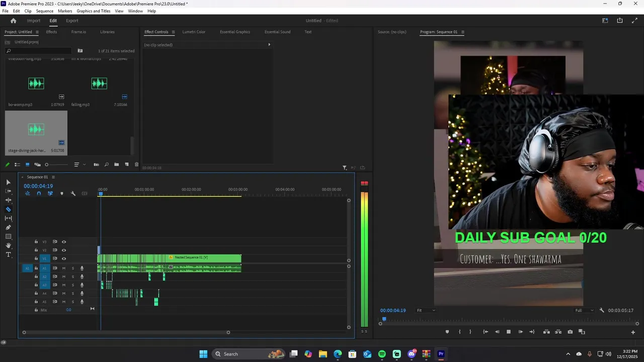644x362 pixels.
Task: Delete selected item with trash icon
Action: point(136,164)
